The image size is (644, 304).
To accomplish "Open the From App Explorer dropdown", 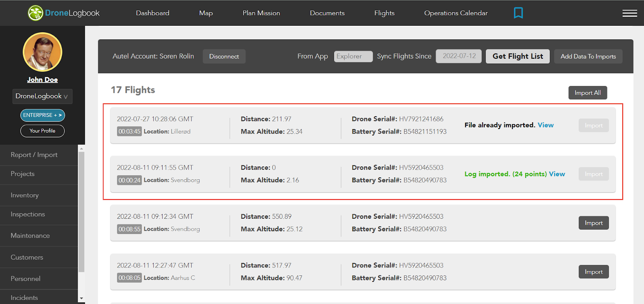I will 353,56.
